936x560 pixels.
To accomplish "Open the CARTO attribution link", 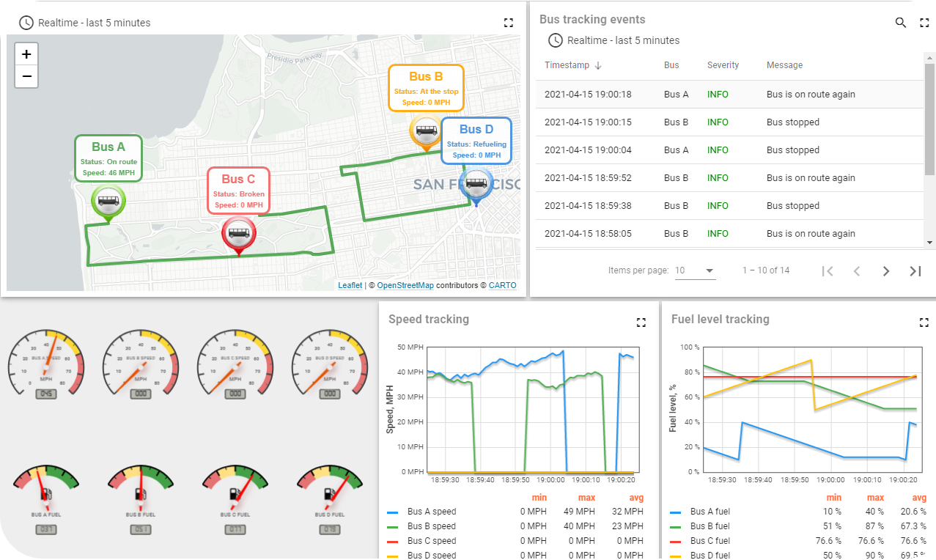I will 503,285.
